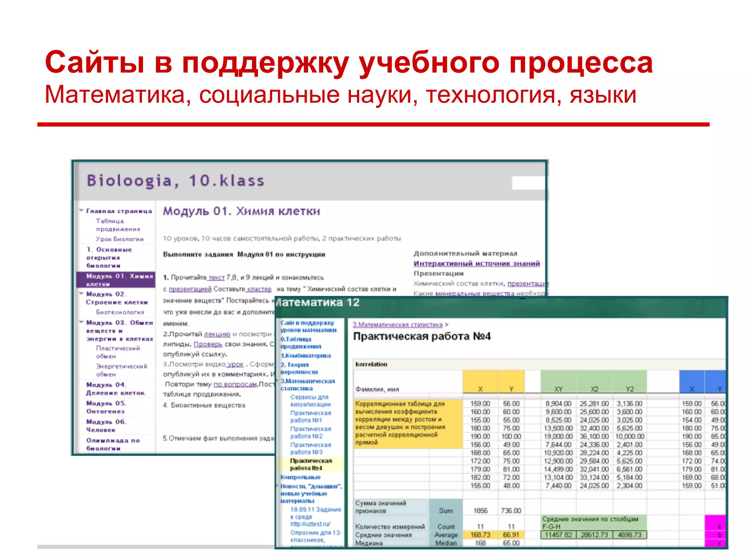Select 1. Основные открытия биологии
The width and height of the screenshot is (747, 560).
[x=109, y=257]
